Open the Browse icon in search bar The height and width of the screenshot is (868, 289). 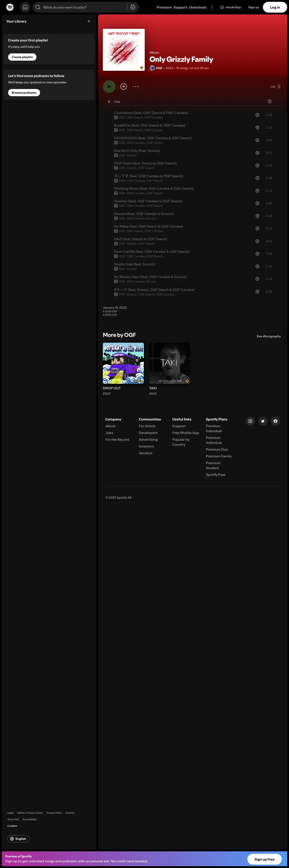click(x=133, y=7)
